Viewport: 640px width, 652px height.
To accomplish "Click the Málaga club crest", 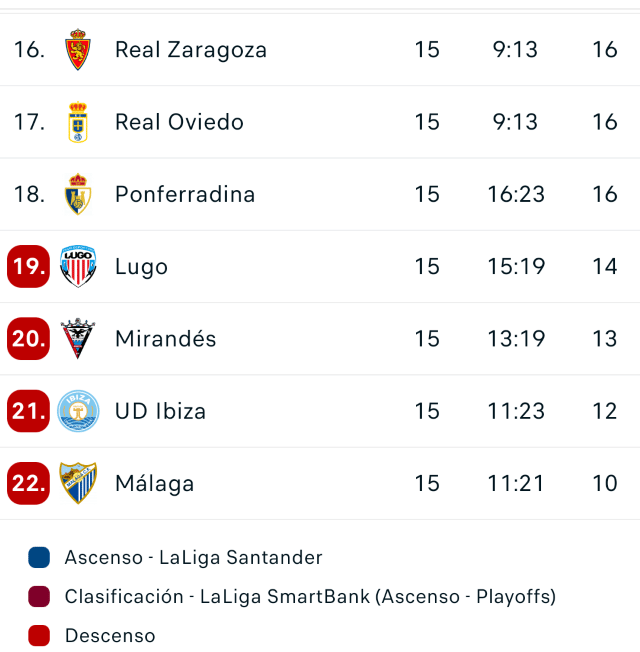I will click(78, 483).
